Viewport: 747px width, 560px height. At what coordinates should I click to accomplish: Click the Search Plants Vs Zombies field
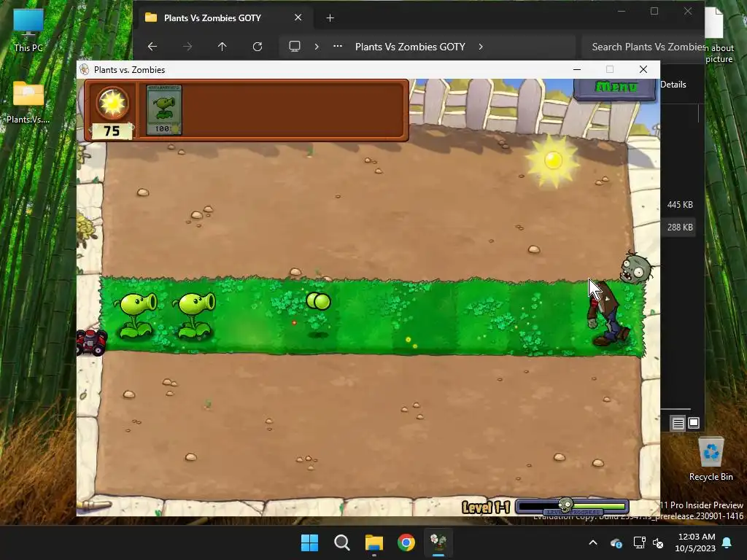click(x=643, y=47)
